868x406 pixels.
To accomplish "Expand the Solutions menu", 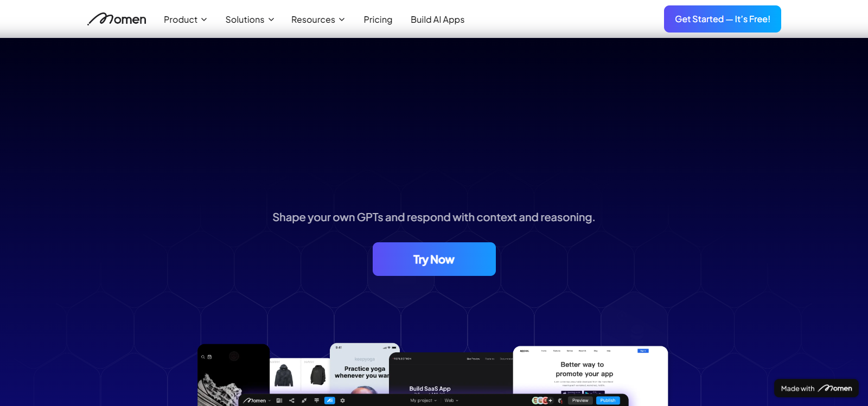I will 250,20.
